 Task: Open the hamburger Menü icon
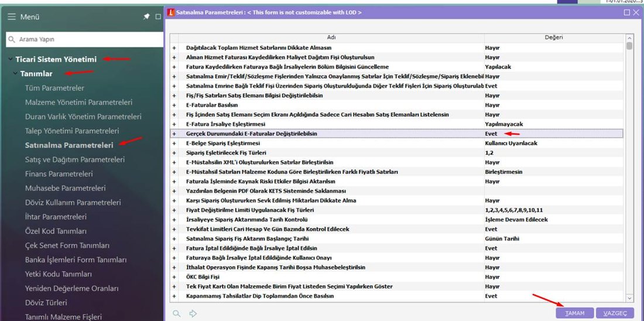pyautogui.click(x=12, y=17)
